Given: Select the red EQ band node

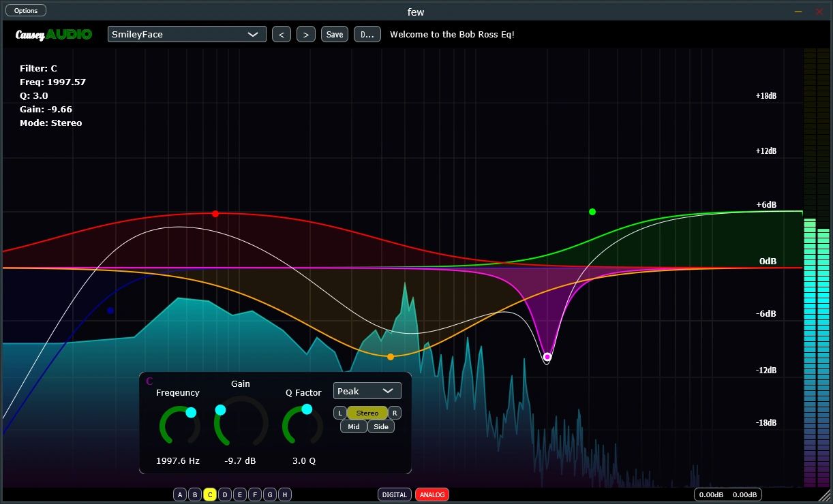Looking at the screenshot, I should [215, 214].
